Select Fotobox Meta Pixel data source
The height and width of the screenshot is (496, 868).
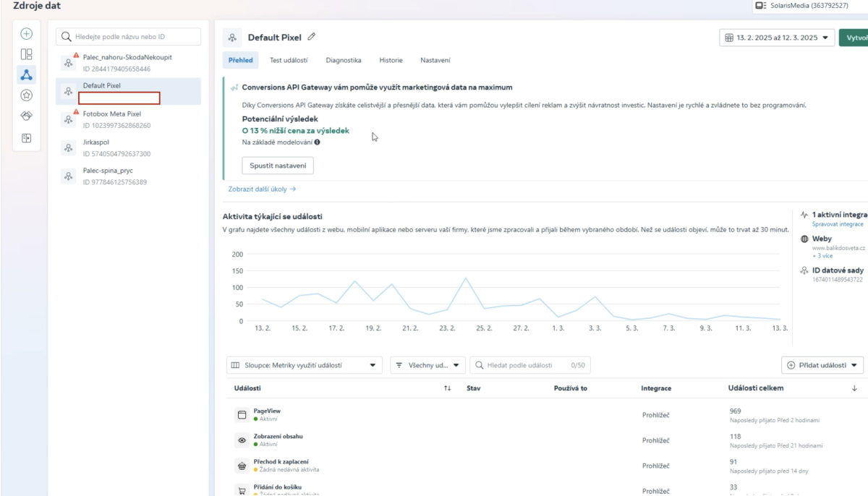[129, 119]
